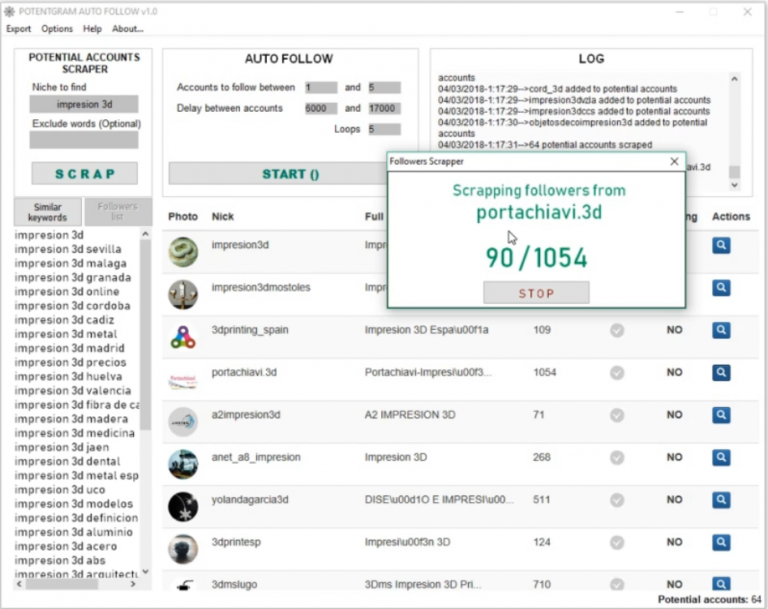This screenshot has width=768, height=609.
Task: Open magnifier action for 3dprintesp row
Action: [x=721, y=542]
